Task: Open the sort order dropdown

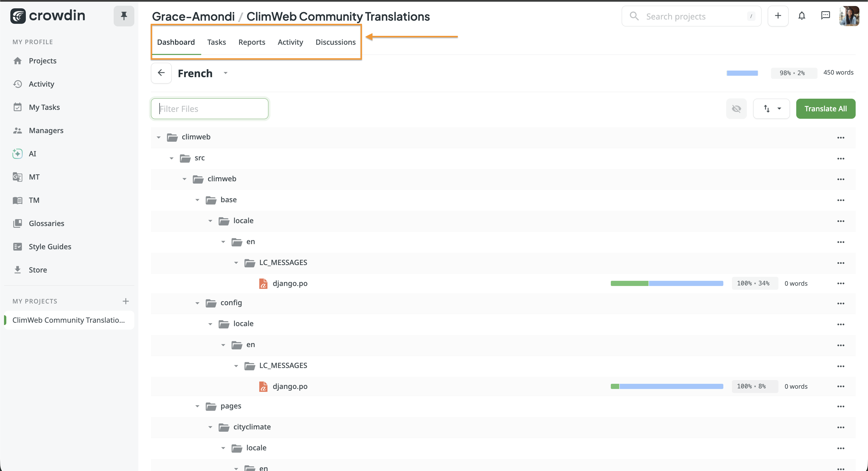Action: (771, 109)
